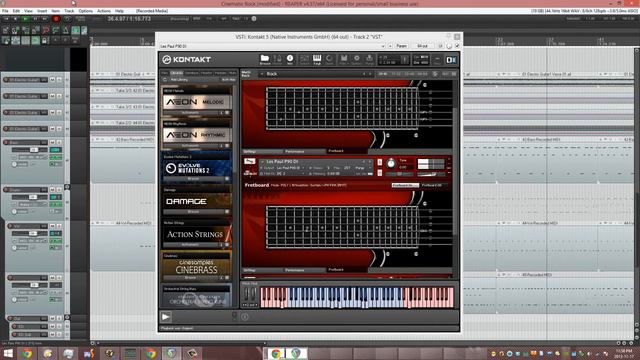Open the Insert menu

point(42,11)
